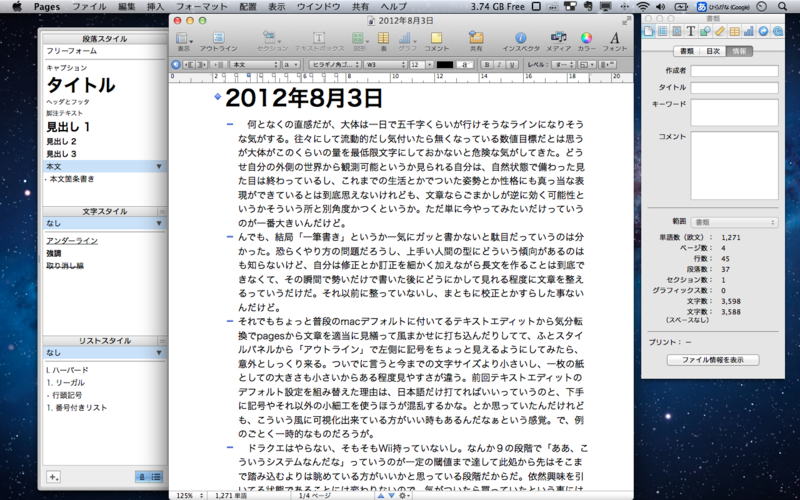
Task: Click the 2012年8月3日 heading text
Action: pos(304,98)
